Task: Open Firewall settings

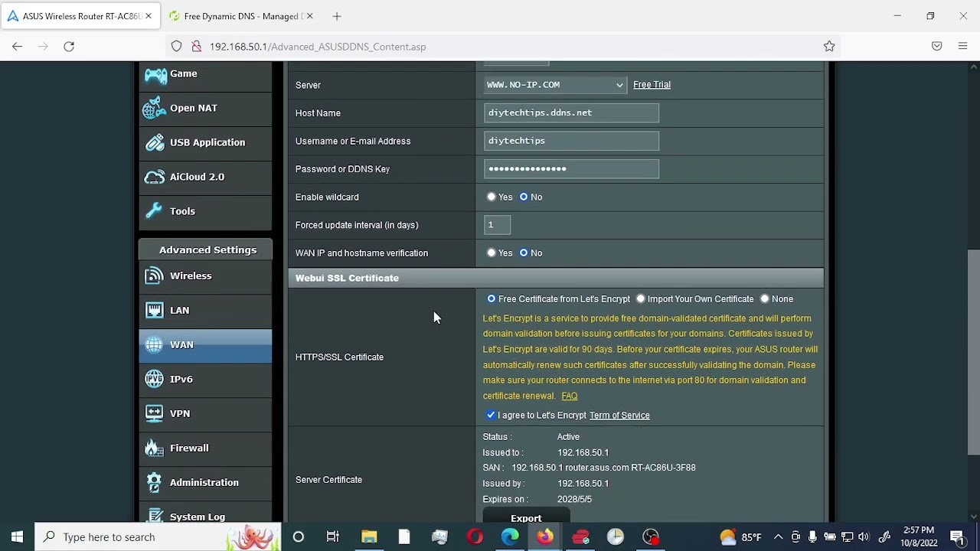Action: (x=205, y=448)
